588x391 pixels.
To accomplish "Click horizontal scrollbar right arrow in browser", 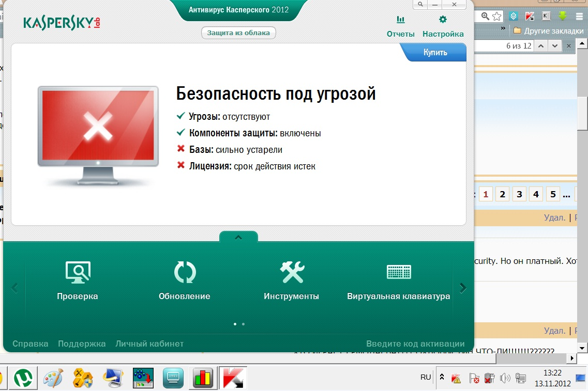I will point(572,358).
